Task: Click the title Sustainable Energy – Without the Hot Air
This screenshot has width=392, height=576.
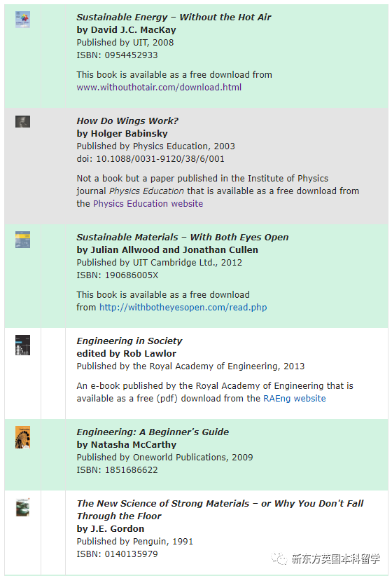Action: [174, 18]
